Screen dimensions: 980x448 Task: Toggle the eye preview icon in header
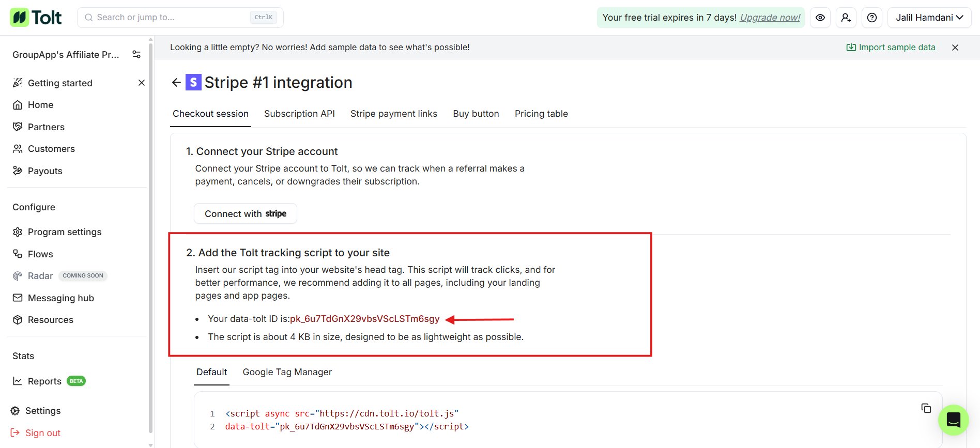[820, 18]
